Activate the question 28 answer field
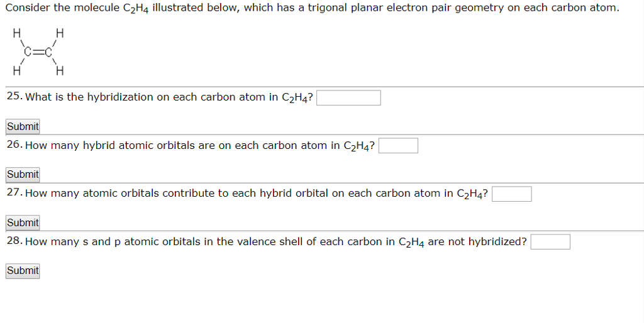Image resolution: width=644 pixels, height=323 pixels. point(550,242)
